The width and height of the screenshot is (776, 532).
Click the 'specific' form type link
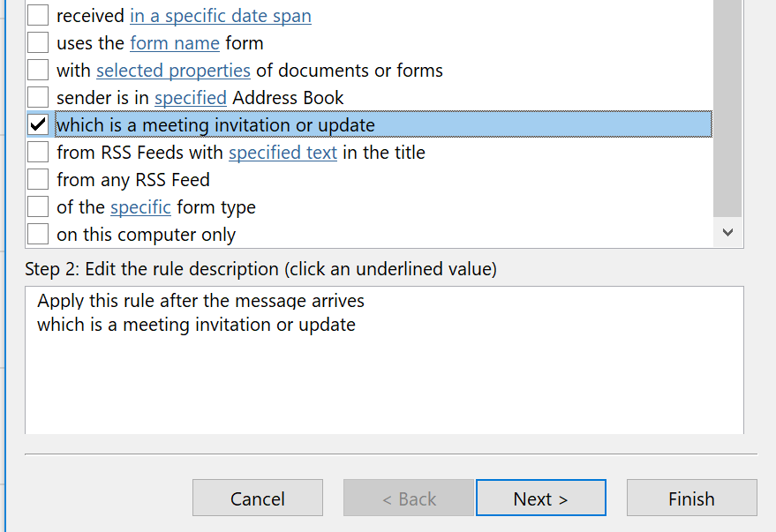click(140, 207)
